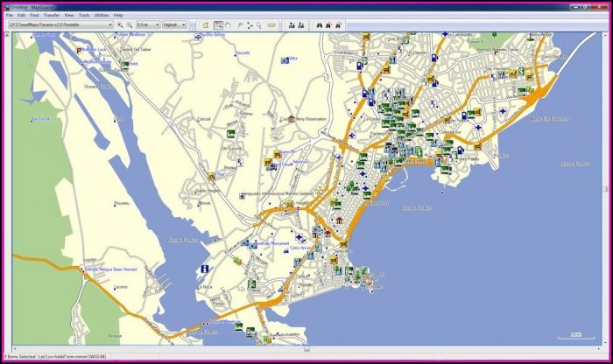Select the zoom tool
The height and width of the screenshot is (364, 613).
[219, 25]
